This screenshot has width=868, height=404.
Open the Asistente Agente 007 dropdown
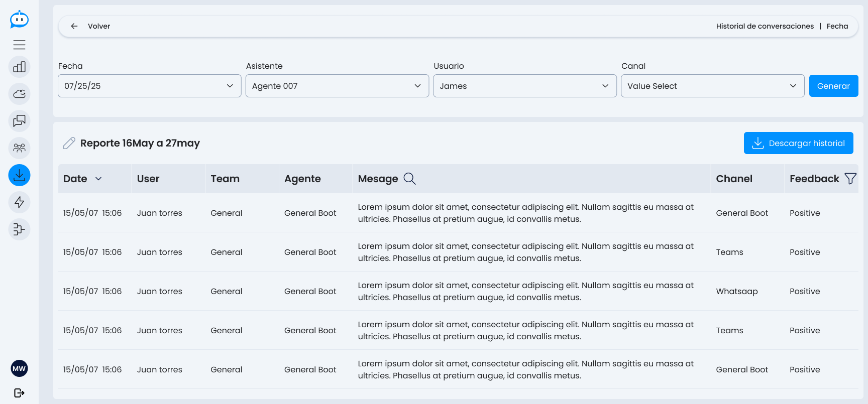[337, 86]
